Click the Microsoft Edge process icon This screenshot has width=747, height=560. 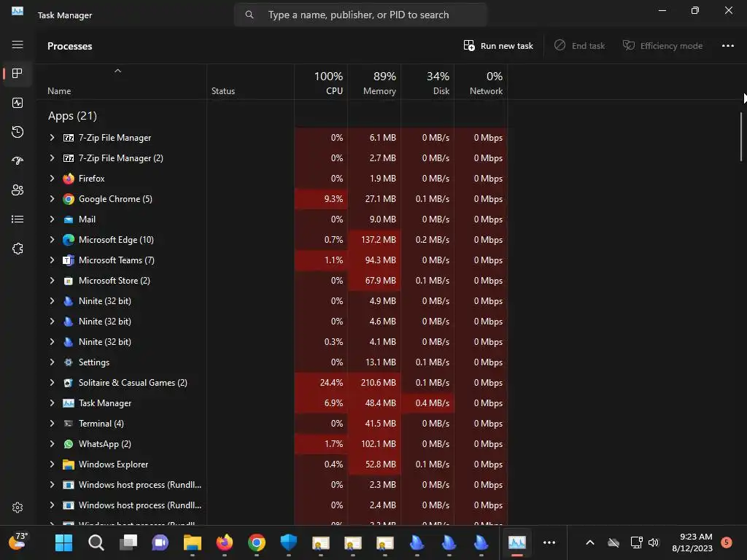point(69,240)
